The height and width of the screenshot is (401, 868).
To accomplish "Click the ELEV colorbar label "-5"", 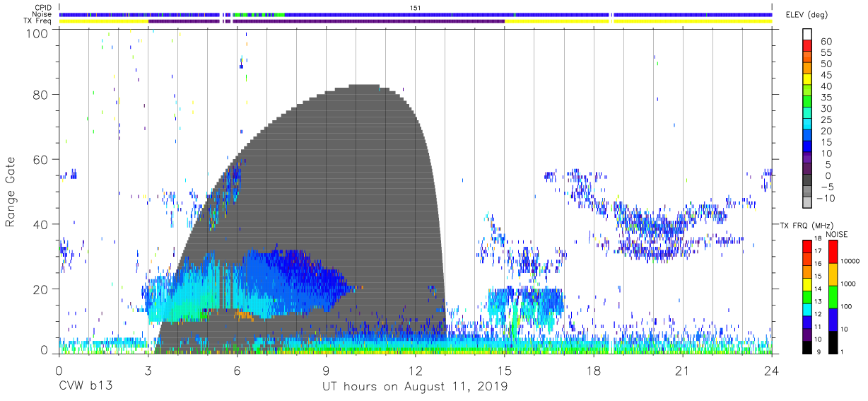I will 829,187.
